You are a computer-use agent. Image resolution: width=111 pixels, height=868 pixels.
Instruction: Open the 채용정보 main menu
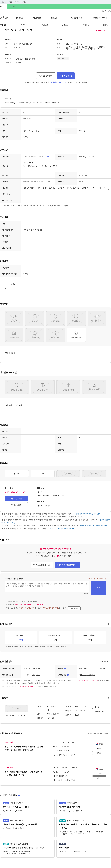click(18, 18)
